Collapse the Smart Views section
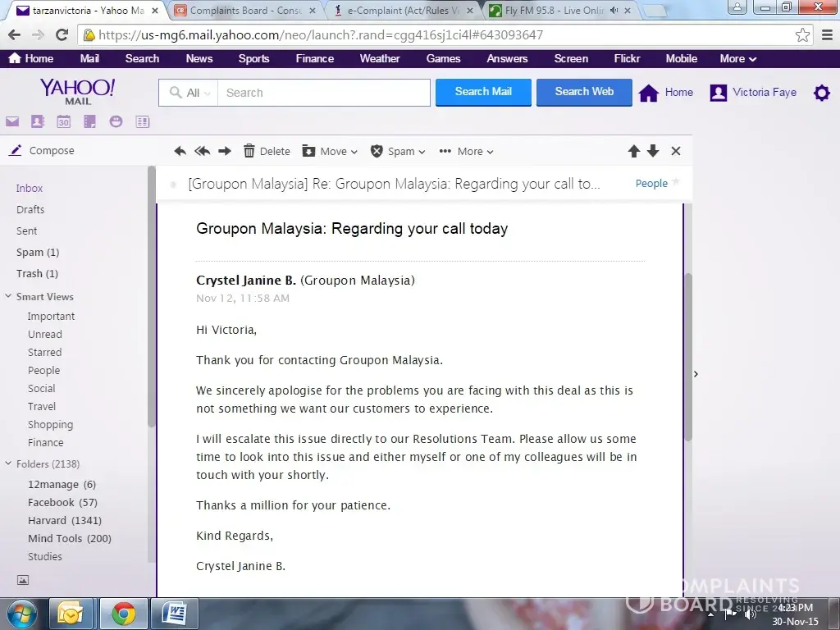 click(8, 297)
